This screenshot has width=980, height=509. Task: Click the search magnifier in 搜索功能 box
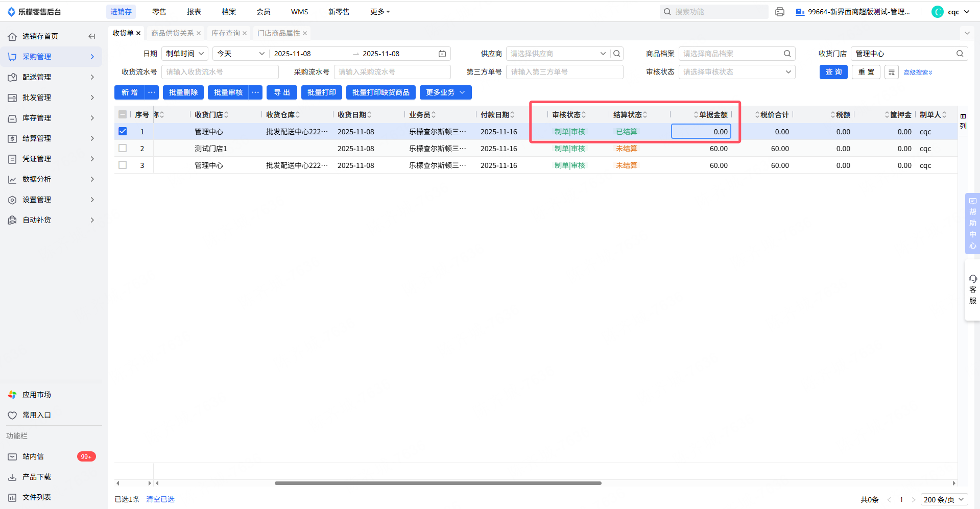pos(667,12)
